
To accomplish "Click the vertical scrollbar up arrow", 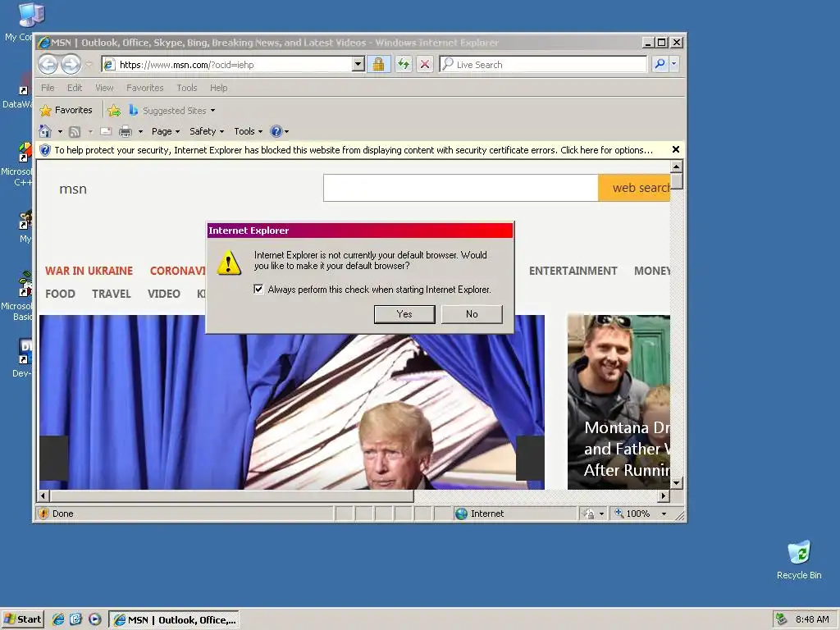I will pyautogui.click(x=677, y=167).
